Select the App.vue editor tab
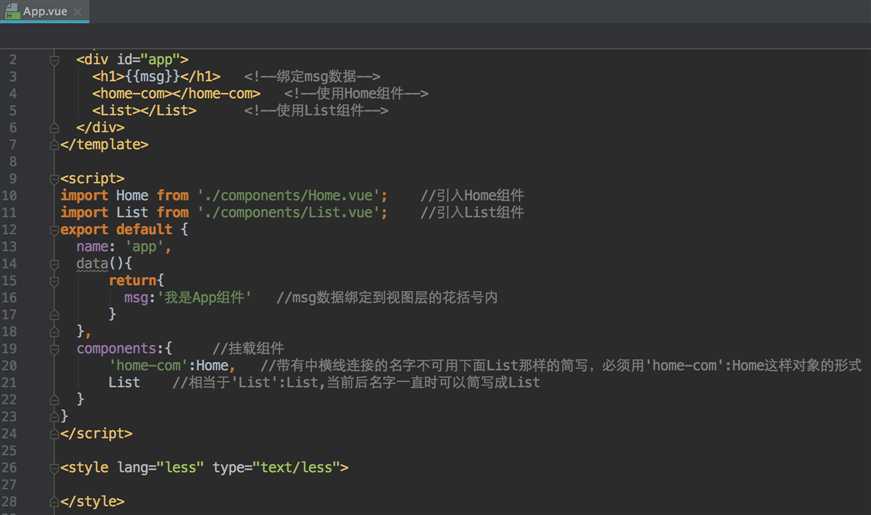 coord(44,11)
